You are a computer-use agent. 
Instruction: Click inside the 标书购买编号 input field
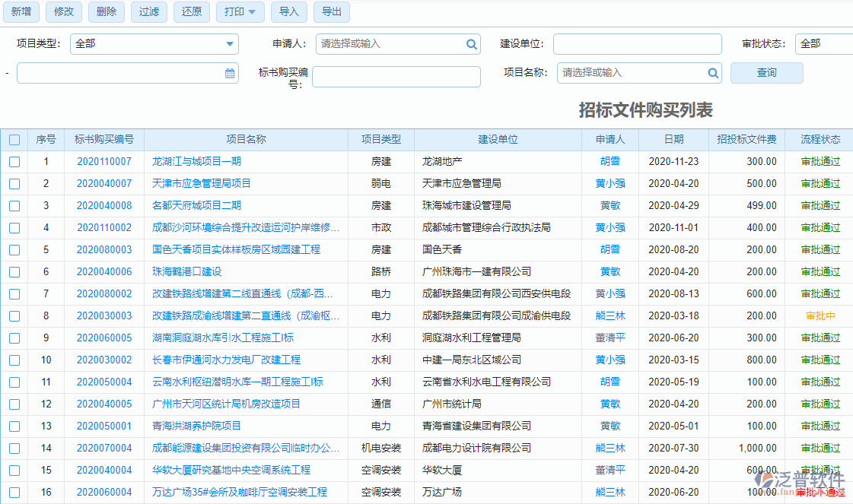click(396, 77)
